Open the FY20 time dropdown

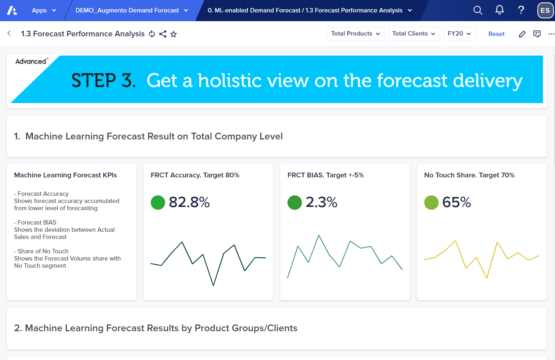(x=459, y=34)
